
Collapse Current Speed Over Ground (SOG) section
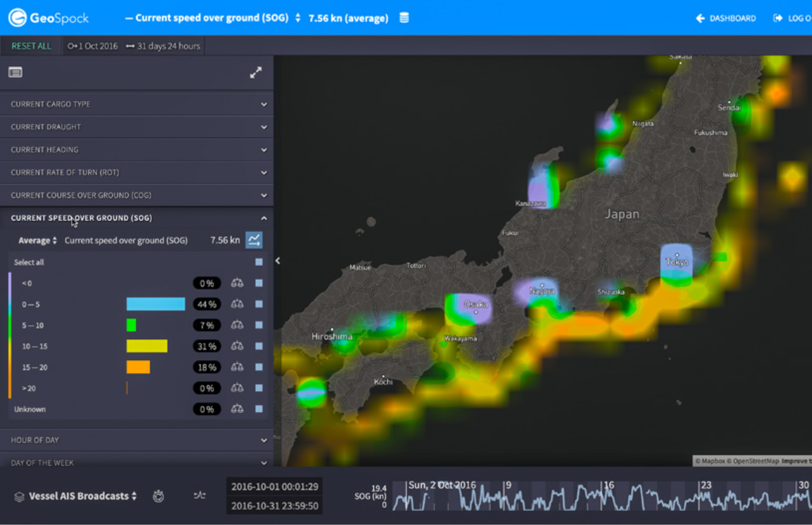(137, 218)
